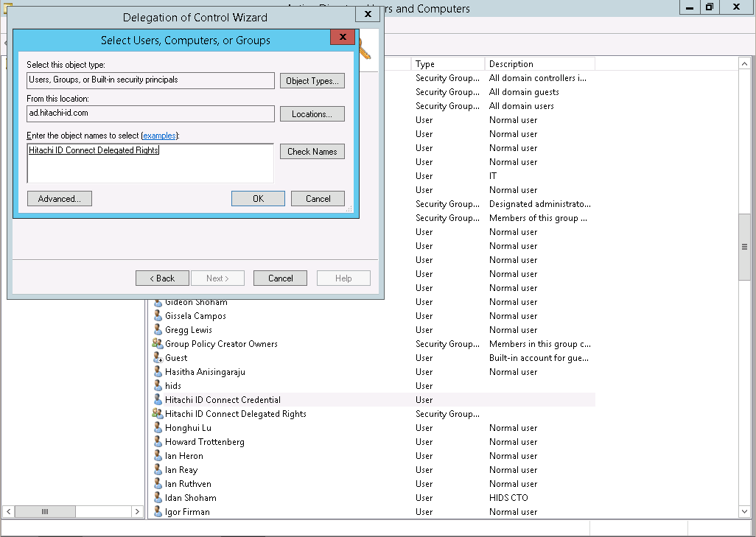Viewport: 756px width, 537px height.
Task: Click the Object Types button
Action: [x=312, y=81]
